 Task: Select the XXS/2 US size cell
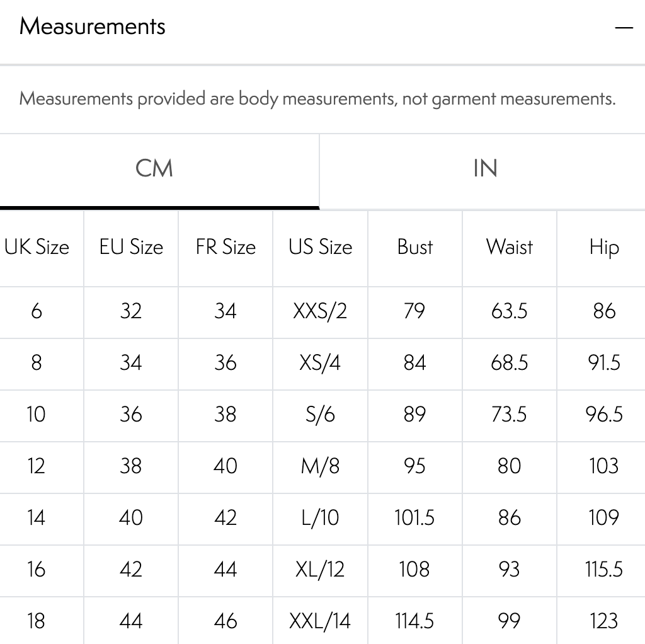pos(320,311)
